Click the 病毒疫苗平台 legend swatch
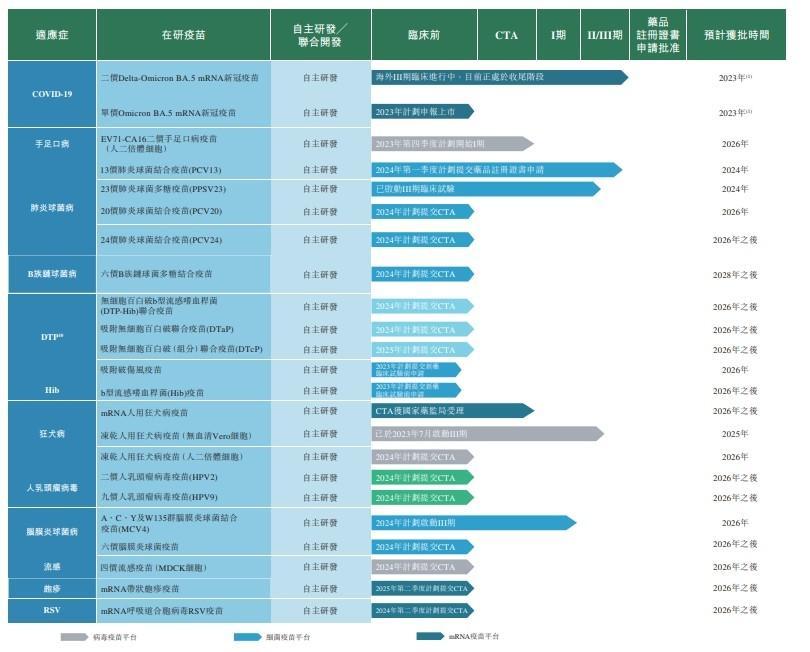The image size is (810, 652). click(74, 636)
